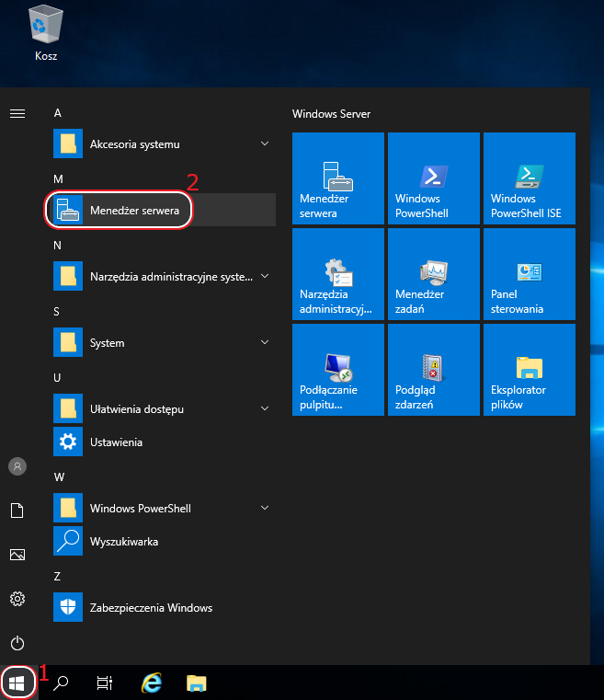Click the letter Z group header
This screenshot has height=700, width=604.
click(x=57, y=577)
